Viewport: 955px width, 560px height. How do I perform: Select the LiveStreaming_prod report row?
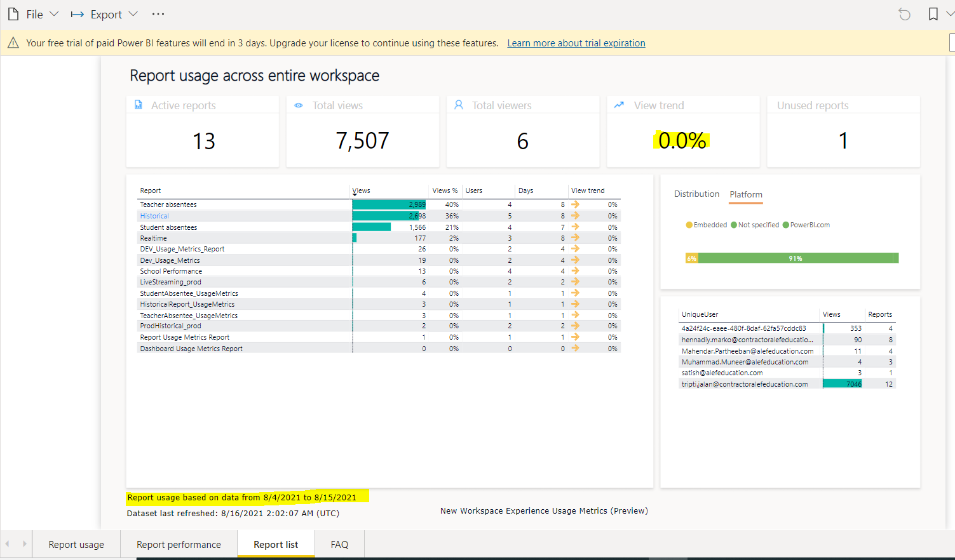379,282
